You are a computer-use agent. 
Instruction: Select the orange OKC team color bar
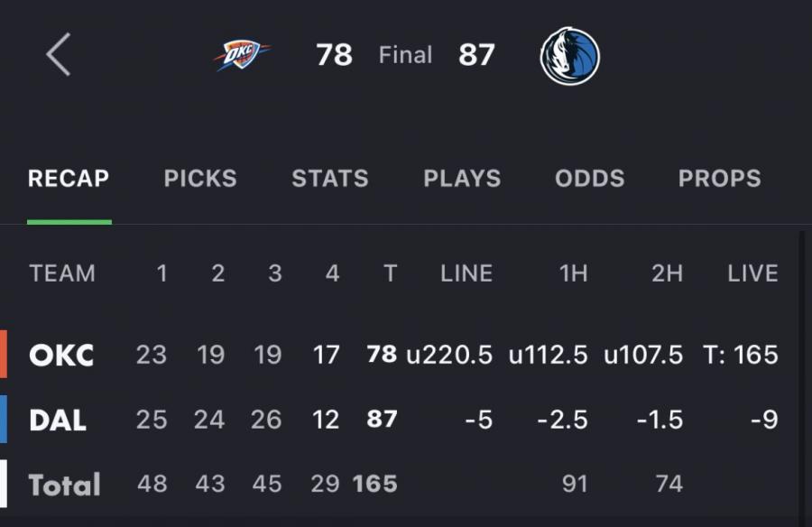tap(4, 355)
